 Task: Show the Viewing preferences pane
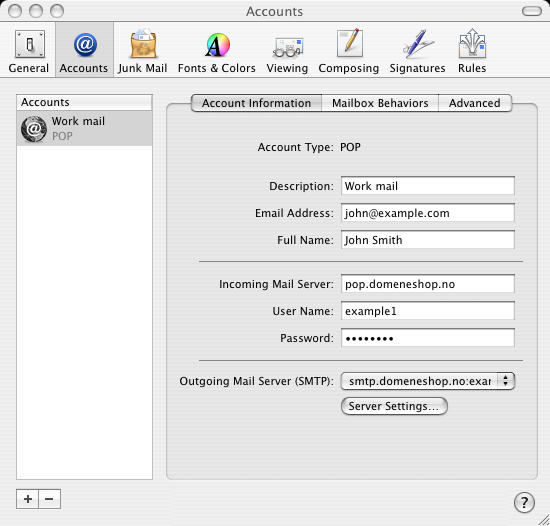pyautogui.click(x=287, y=51)
